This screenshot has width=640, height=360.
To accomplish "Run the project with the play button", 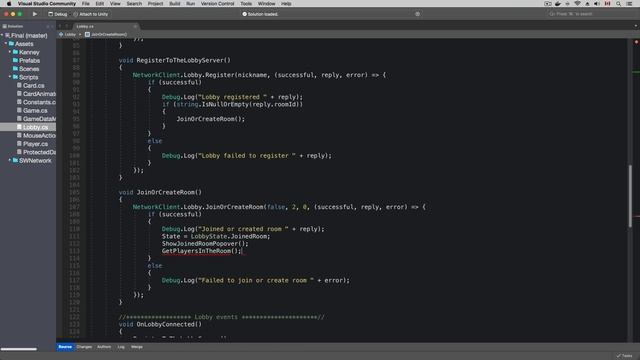I will click(35, 14).
